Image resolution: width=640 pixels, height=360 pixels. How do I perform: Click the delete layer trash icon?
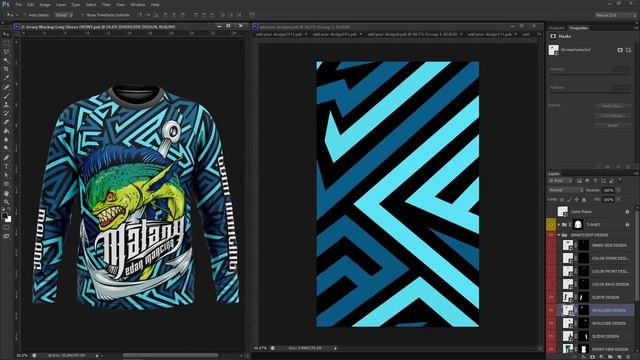pos(628,357)
